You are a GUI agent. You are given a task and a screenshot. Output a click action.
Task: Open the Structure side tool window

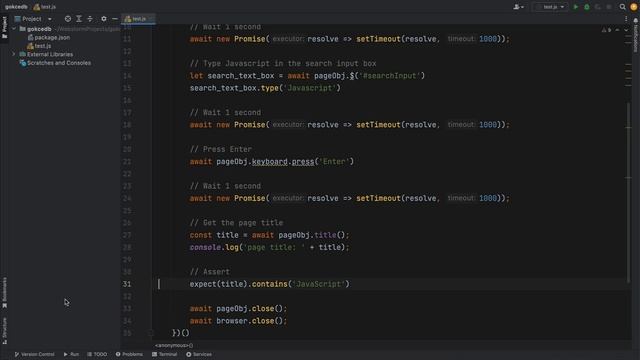tap(4, 331)
